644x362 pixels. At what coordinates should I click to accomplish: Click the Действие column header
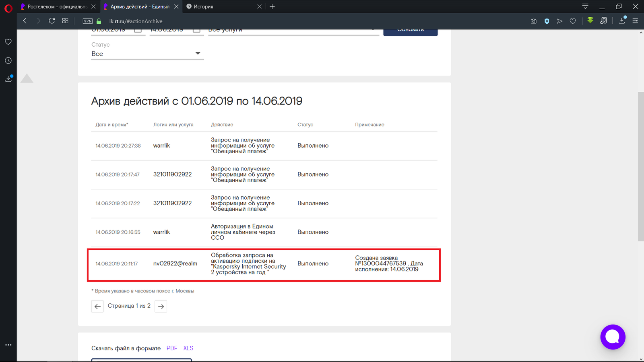(x=222, y=125)
